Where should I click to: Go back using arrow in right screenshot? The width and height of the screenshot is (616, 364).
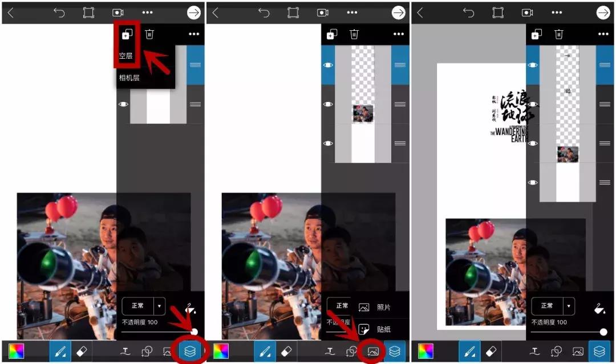pos(420,13)
